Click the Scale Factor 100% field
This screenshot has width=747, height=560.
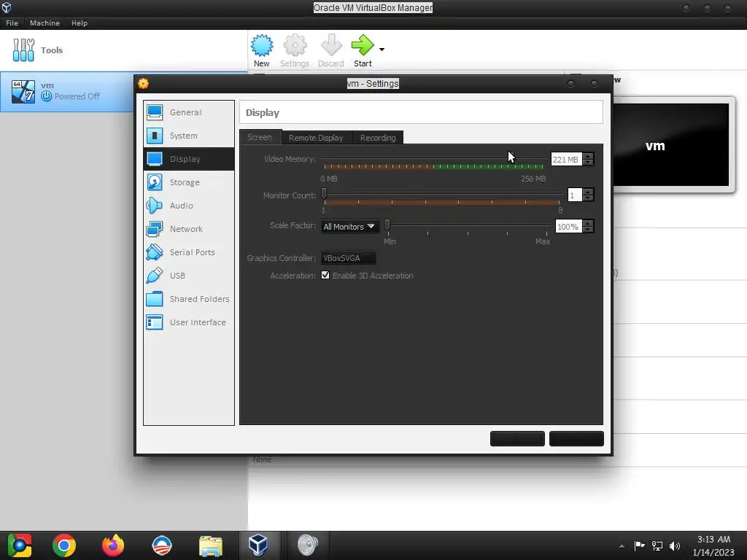[x=569, y=227]
